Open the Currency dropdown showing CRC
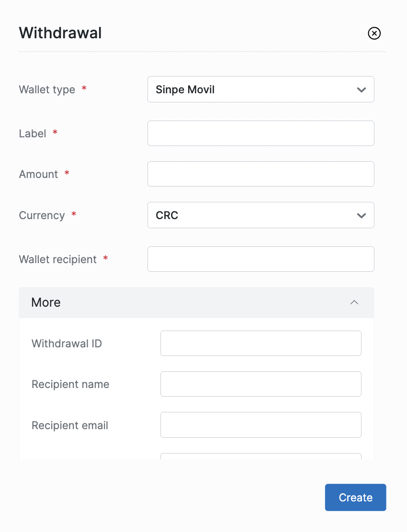The width and height of the screenshot is (407, 532). point(260,215)
